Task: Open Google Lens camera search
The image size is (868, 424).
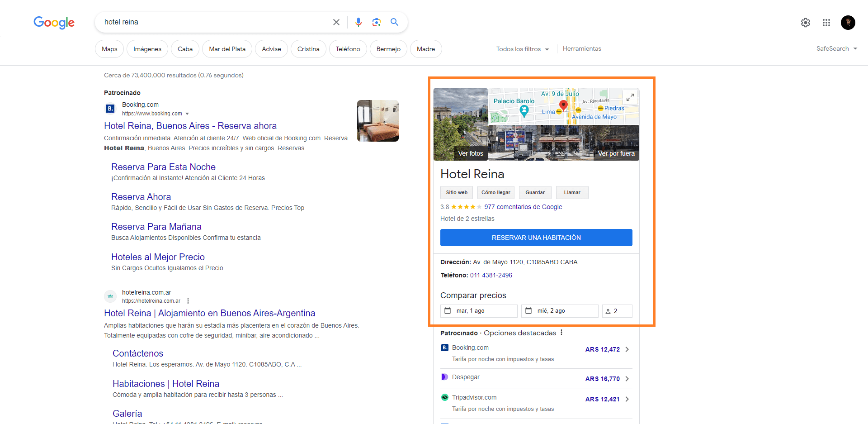Action: 377,22
